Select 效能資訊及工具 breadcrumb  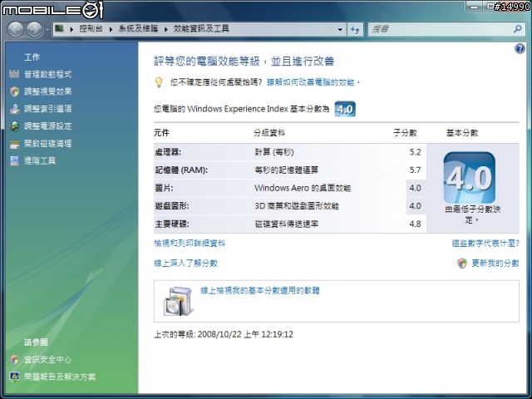point(201,28)
